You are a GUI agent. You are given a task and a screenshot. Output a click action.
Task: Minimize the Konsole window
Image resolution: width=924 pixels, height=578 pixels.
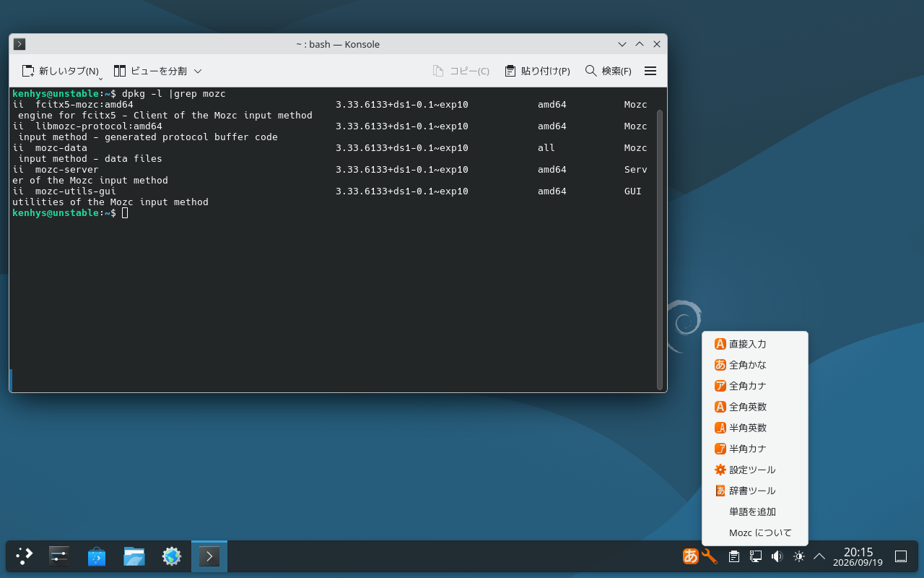pos(622,44)
